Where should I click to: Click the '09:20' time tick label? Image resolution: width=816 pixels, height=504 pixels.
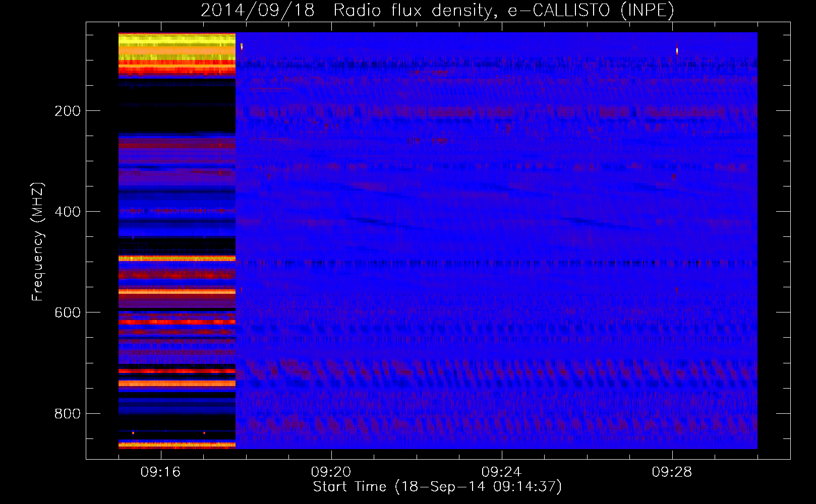pyautogui.click(x=331, y=472)
